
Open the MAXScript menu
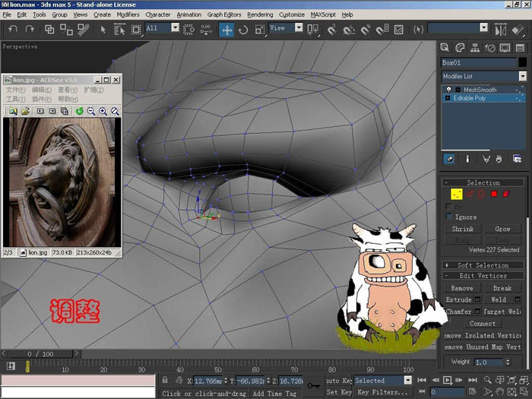tap(323, 14)
